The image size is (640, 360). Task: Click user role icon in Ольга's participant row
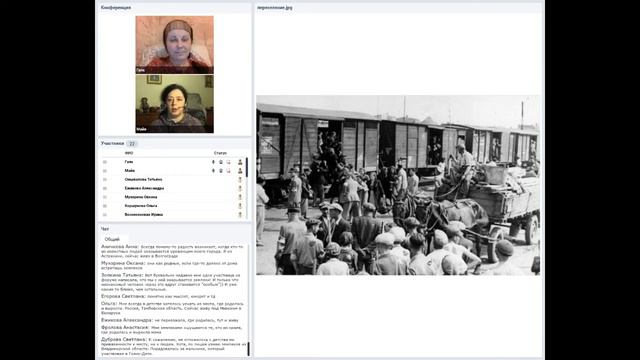tap(240, 206)
